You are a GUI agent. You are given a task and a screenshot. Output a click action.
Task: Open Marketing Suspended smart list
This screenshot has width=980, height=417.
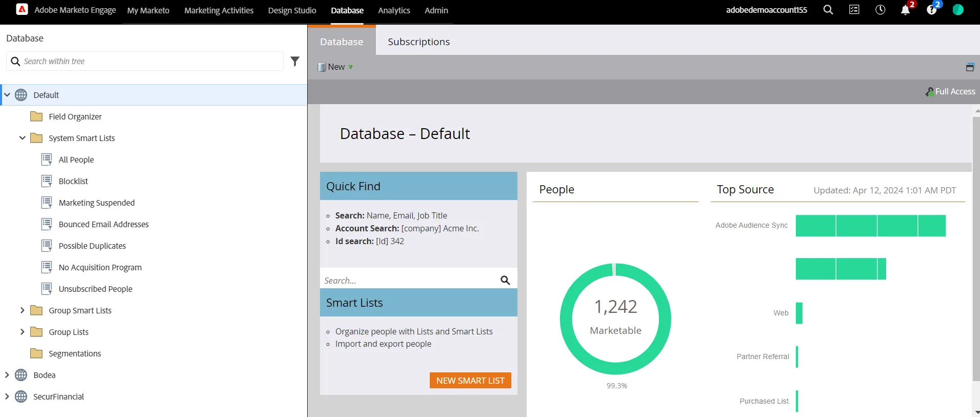[x=96, y=203]
